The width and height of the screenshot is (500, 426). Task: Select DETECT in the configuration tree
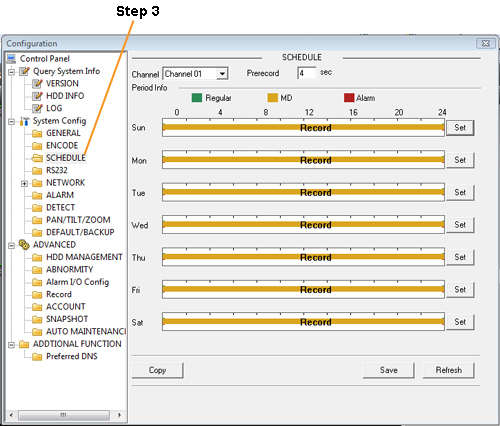(x=60, y=208)
